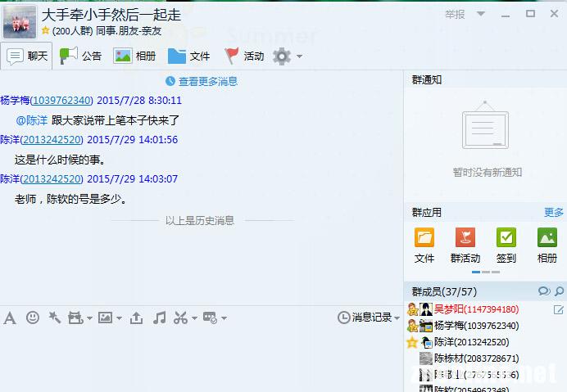This screenshot has height=392, width=567.
Task: Click the group avatar picture
Action: coord(20,21)
